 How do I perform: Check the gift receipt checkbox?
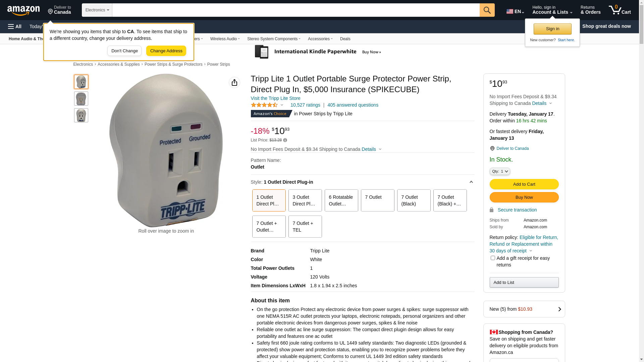click(x=493, y=258)
